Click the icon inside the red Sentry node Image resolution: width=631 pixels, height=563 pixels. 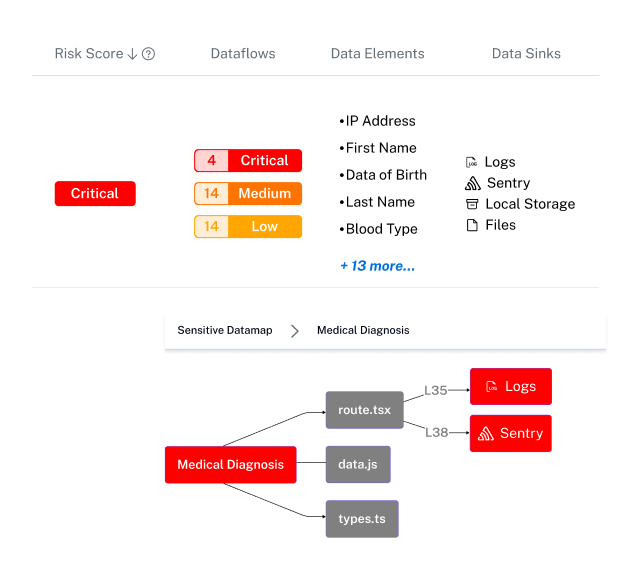[x=486, y=434]
